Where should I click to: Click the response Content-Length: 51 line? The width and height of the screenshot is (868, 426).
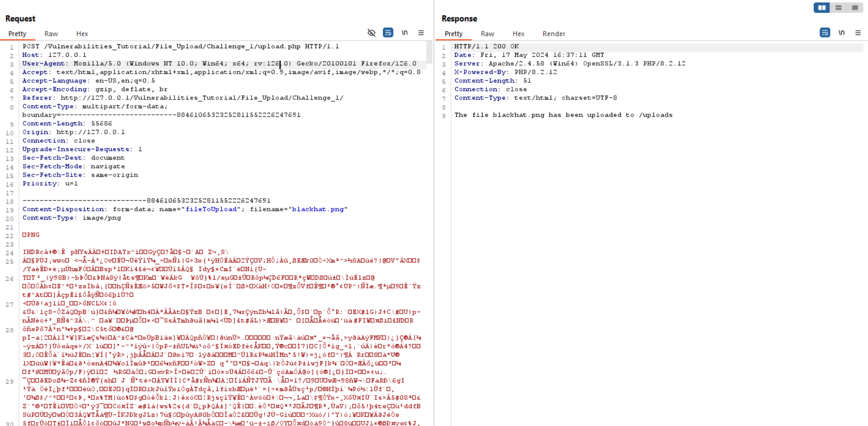[x=493, y=81]
